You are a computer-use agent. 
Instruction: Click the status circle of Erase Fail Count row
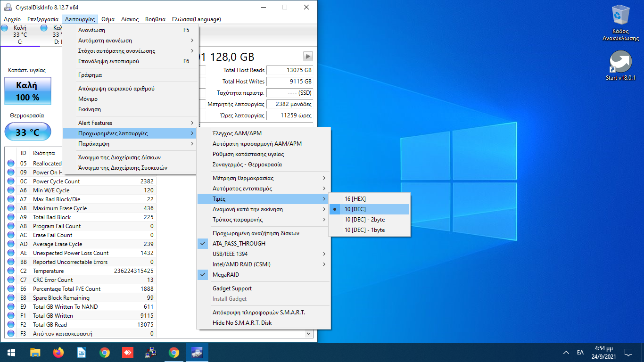coord(11,235)
